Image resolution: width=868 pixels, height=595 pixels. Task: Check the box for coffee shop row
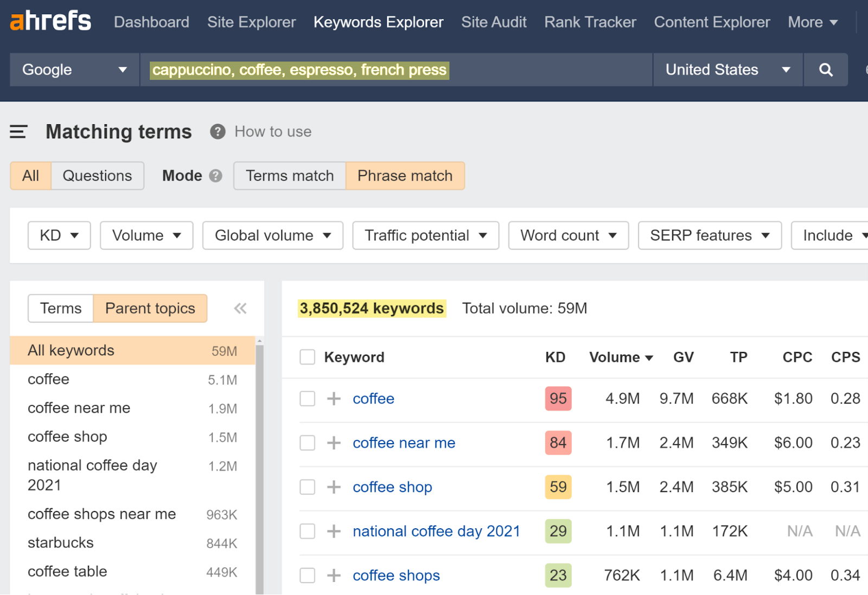point(308,487)
